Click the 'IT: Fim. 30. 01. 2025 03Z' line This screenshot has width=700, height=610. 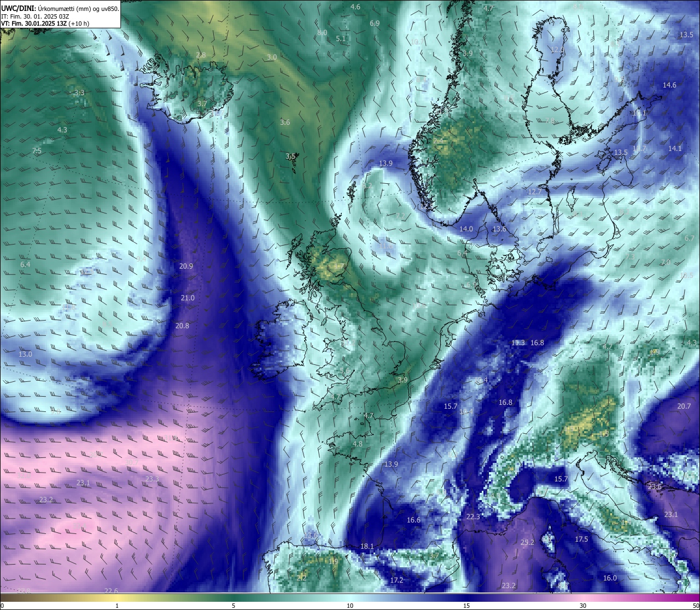pos(35,16)
